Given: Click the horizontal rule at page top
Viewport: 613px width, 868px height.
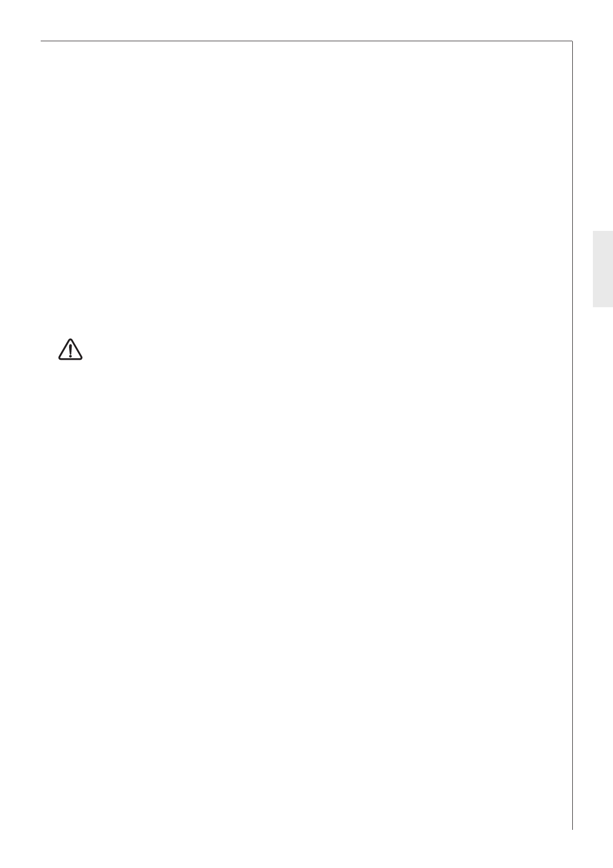Looking at the screenshot, I should pyautogui.click(x=306, y=41).
